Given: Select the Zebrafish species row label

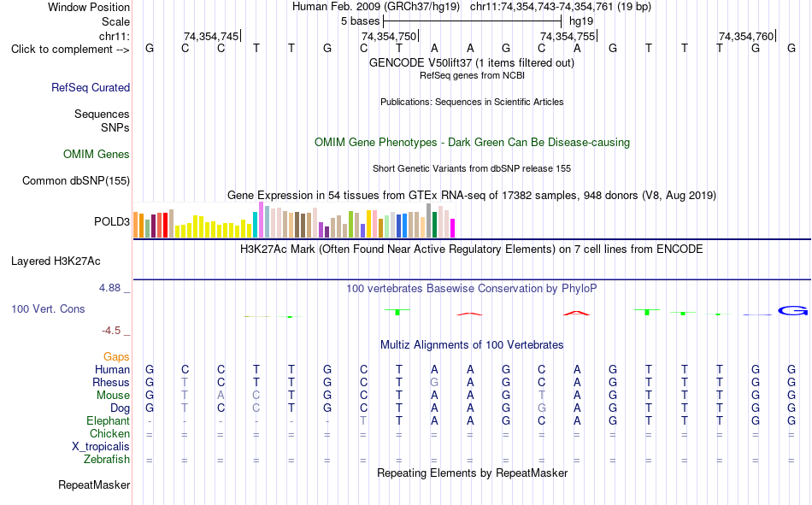Looking at the screenshot, I should click(x=107, y=460).
